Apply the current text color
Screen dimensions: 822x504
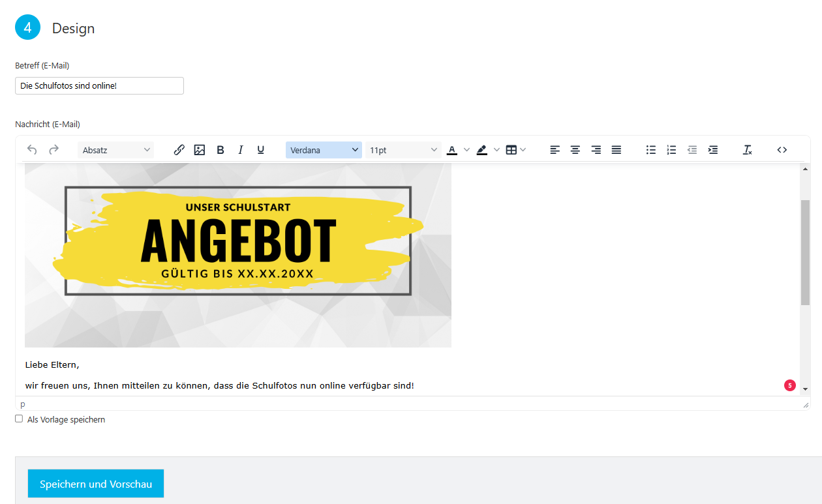click(x=452, y=150)
